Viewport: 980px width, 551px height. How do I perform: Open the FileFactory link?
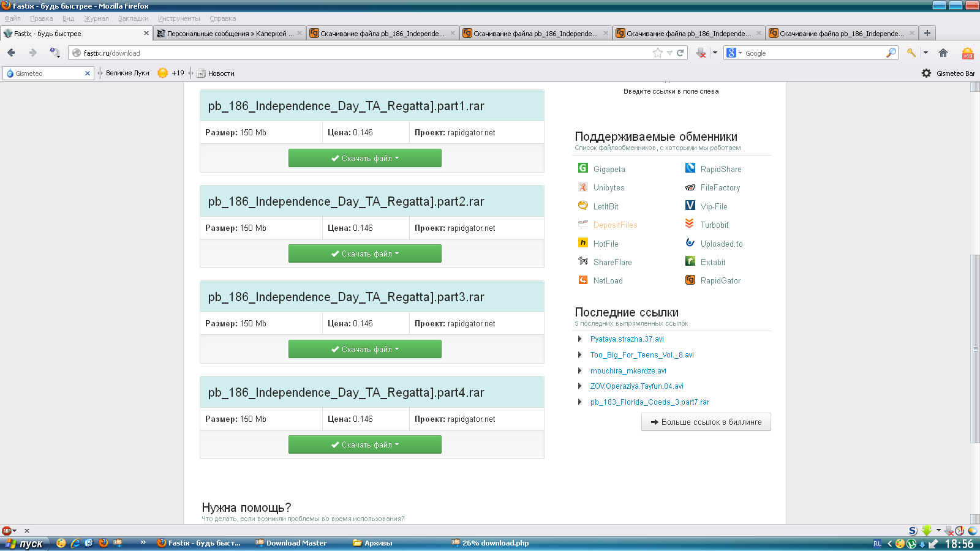pos(720,188)
